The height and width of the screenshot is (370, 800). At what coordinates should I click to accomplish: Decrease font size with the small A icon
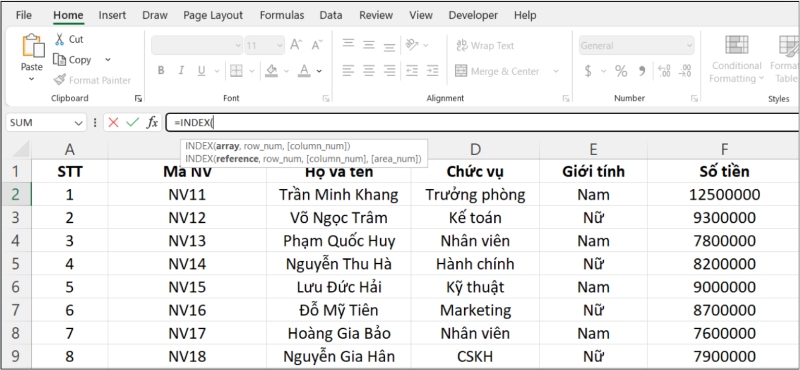(x=317, y=45)
